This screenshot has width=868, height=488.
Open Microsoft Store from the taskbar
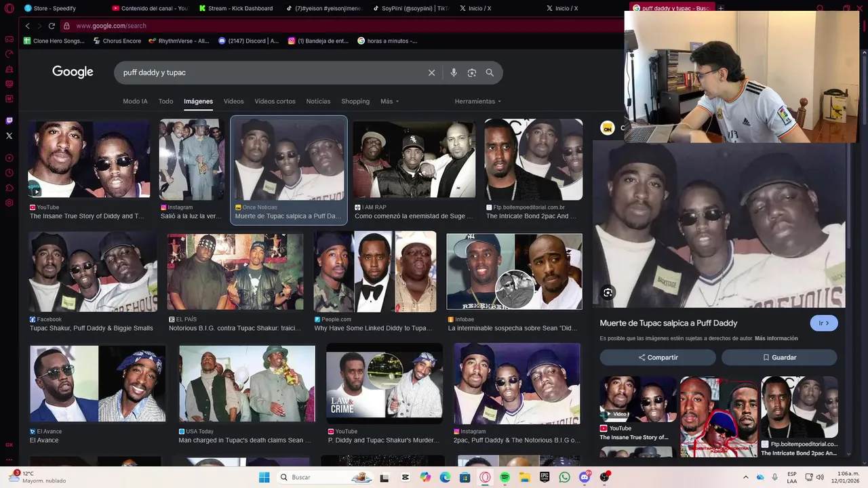tap(465, 477)
